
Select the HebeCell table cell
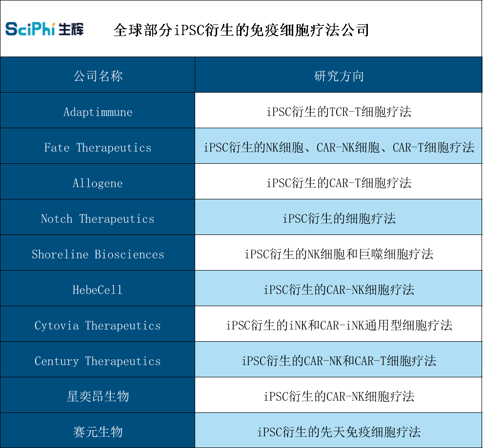coord(98,289)
